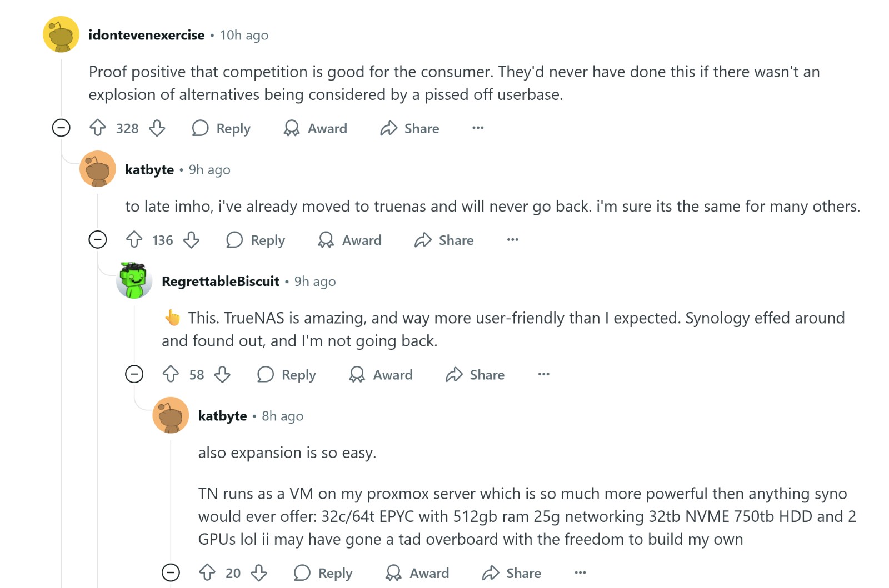889x588 pixels.
Task: Upvote katbyte's reply with 20 points
Action: point(207,572)
